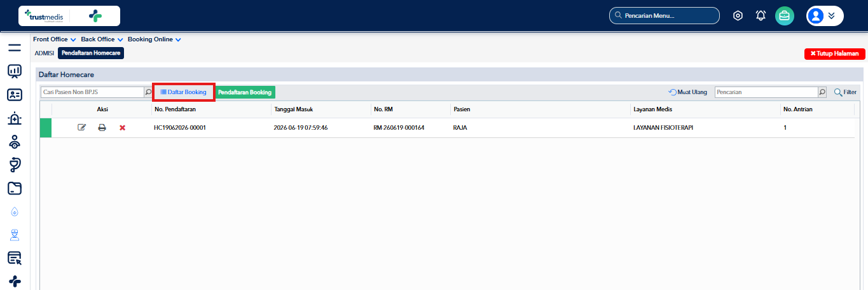Open the Filter option
Screen dimensions: 868x290
tap(845, 92)
